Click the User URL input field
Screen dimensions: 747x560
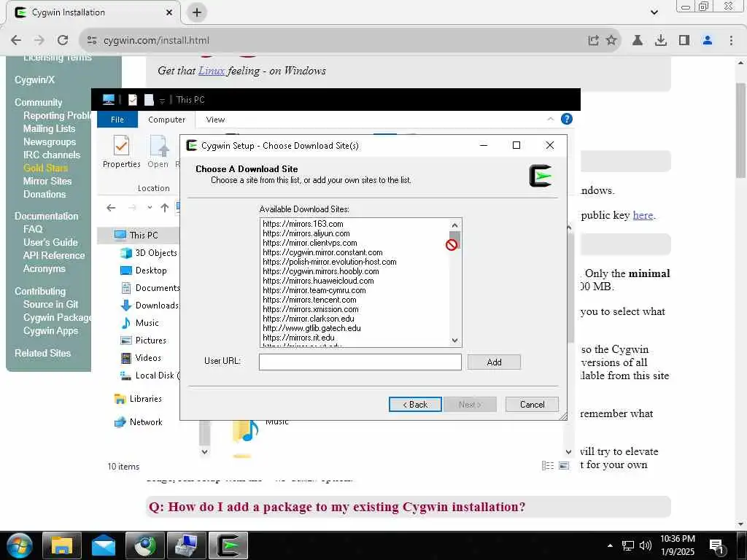click(360, 362)
